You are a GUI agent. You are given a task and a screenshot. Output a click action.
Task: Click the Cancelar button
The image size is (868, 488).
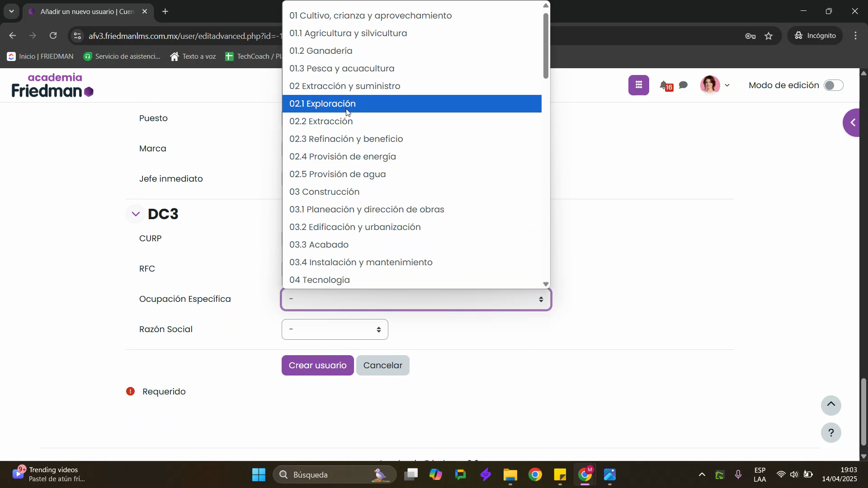coord(382,365)
